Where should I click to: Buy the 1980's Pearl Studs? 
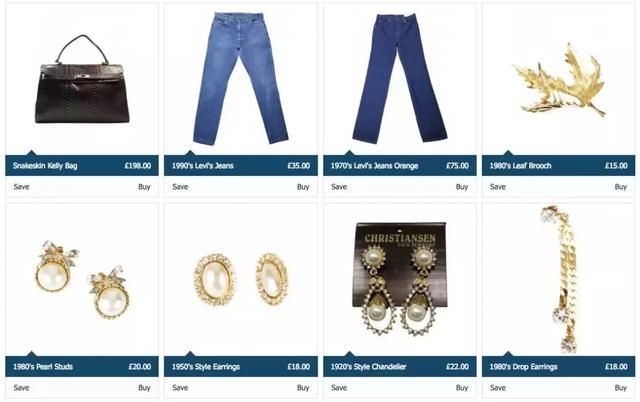point(144,388)
